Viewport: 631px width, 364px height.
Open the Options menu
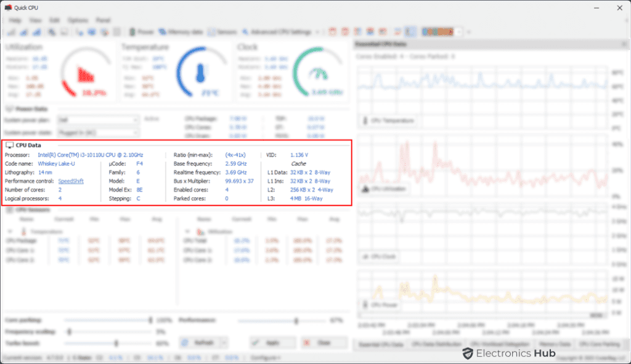pos(77,20)
